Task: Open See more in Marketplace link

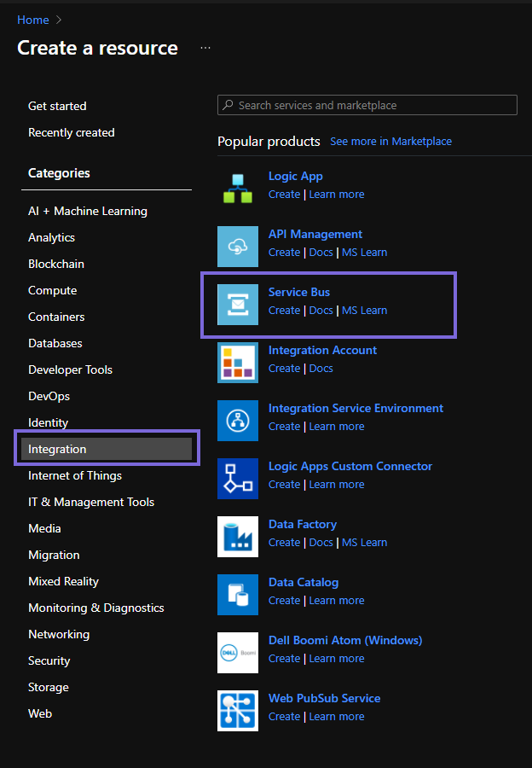Action: pyautogui.click(x=390, y=141)
